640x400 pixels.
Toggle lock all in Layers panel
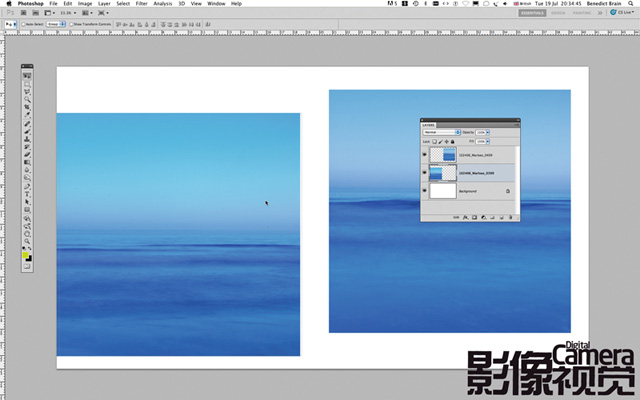click(x=453, y=142)
